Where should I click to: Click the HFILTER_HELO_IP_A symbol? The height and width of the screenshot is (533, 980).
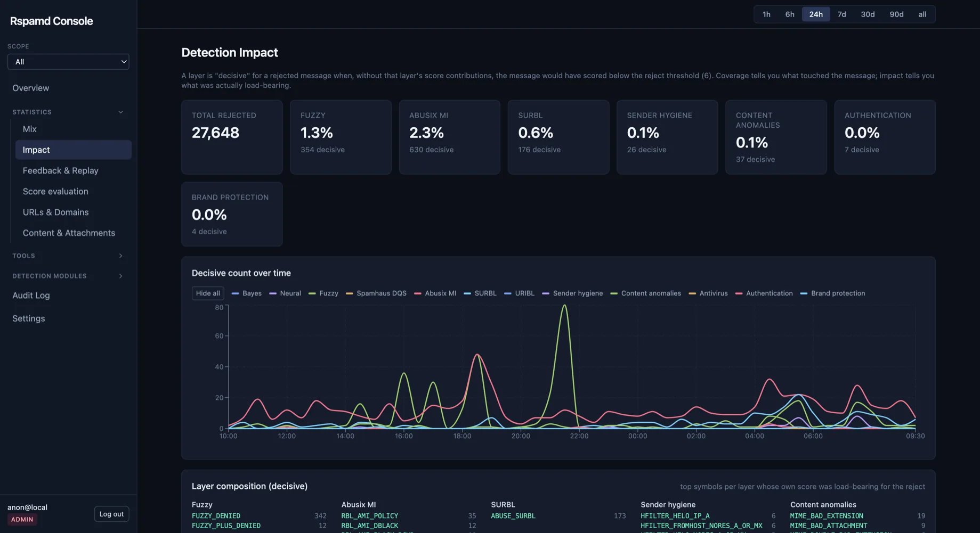click(x=675, y=516)
